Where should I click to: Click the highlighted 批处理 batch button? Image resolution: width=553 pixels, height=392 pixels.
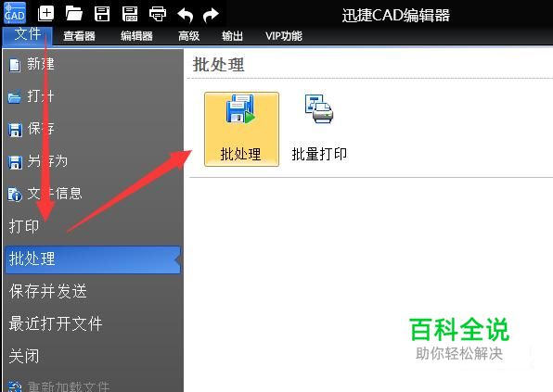pos(241,129)
